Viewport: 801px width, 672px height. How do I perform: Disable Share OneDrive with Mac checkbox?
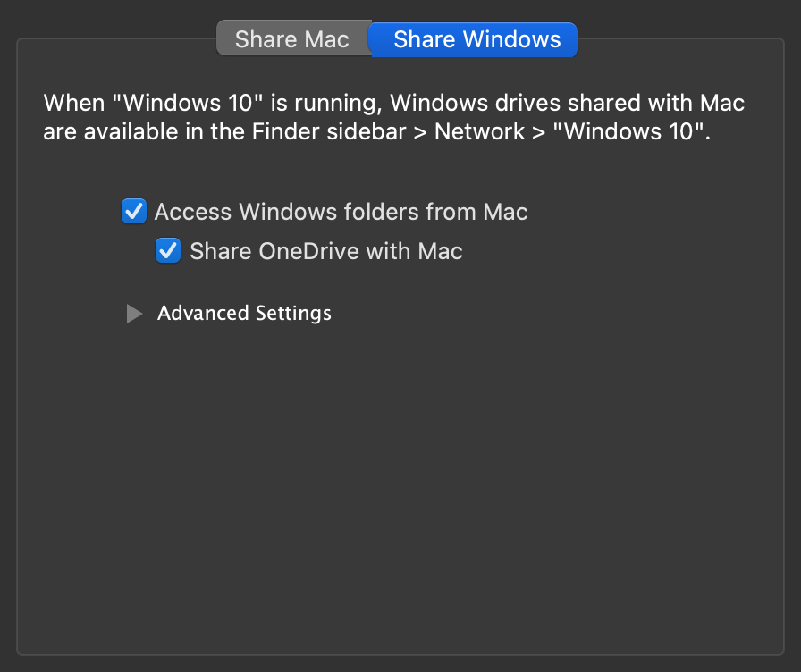[168, 251]
